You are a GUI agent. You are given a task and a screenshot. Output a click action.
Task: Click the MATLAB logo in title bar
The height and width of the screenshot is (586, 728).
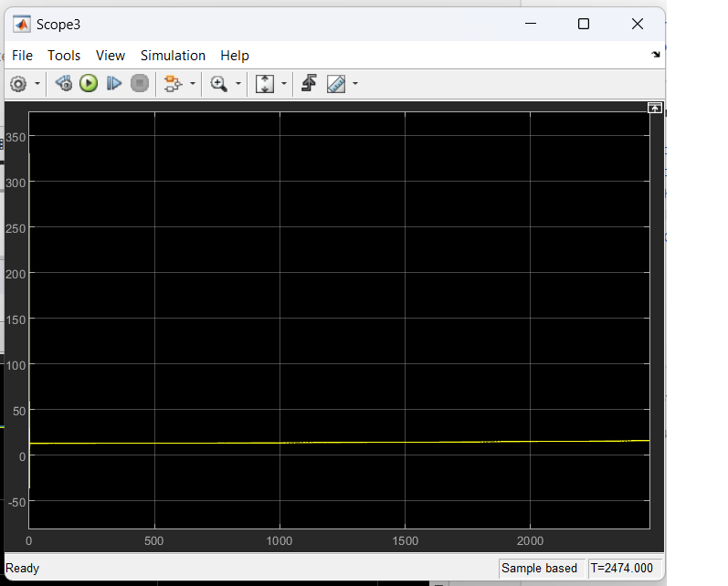[x=21, y=24]
